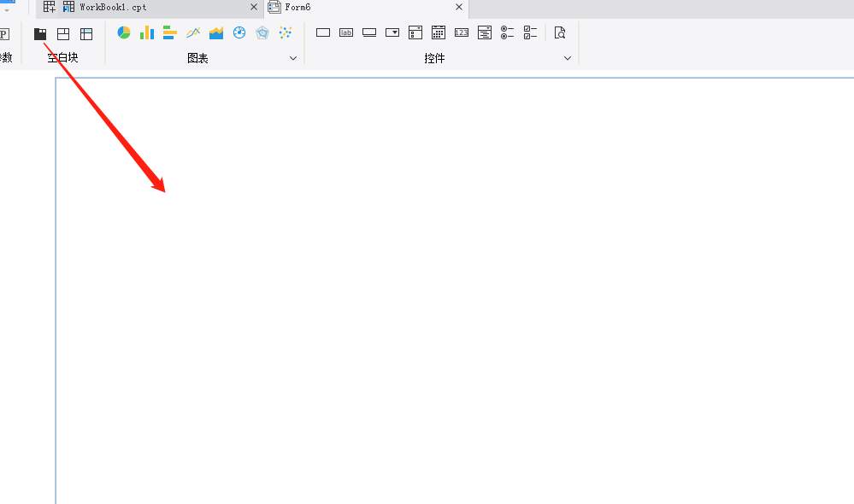The image size is (854, 504).
Task: Insert a column chart
Action: coord(147,32)
